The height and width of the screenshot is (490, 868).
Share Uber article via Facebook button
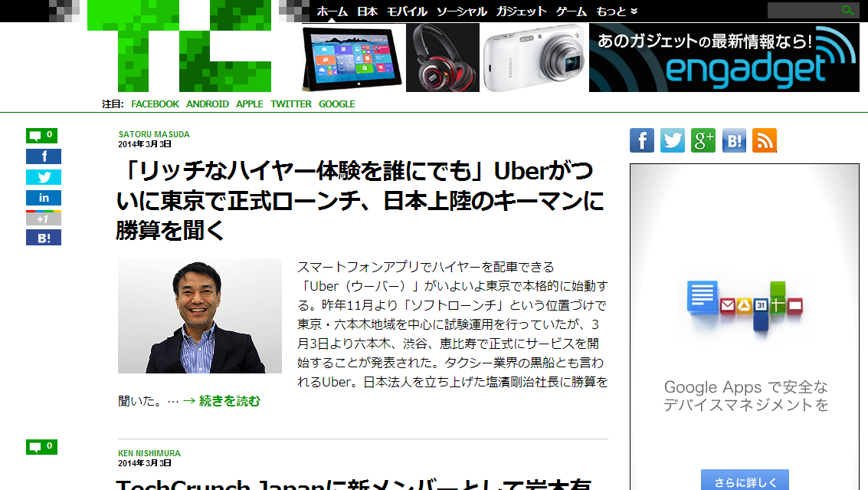click(44, 156)
